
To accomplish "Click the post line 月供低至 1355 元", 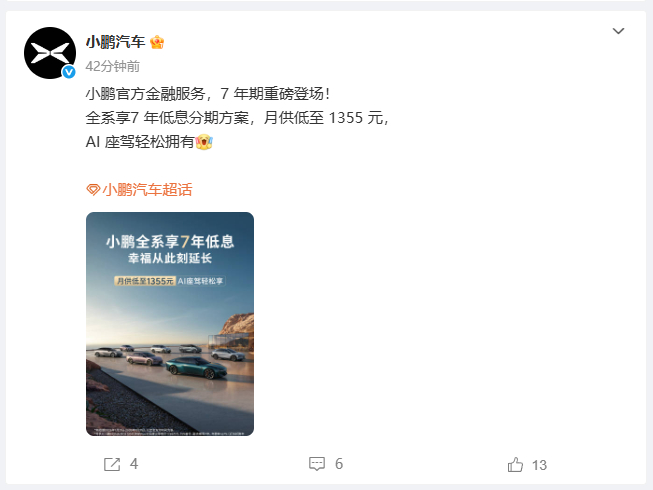I will [323, 118].
